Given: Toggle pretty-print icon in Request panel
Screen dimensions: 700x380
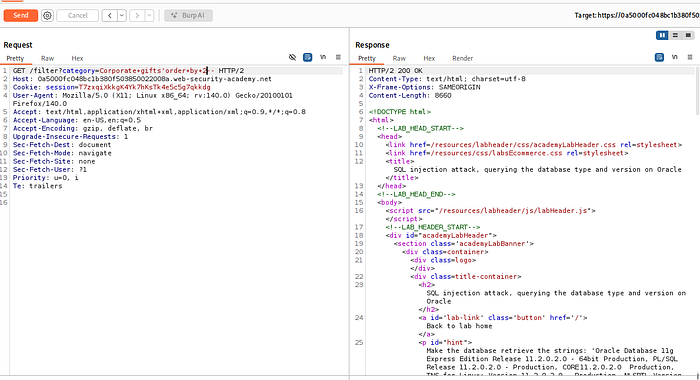Looking at the screenshot, I should pyautogui.click(x=308, y=57).
